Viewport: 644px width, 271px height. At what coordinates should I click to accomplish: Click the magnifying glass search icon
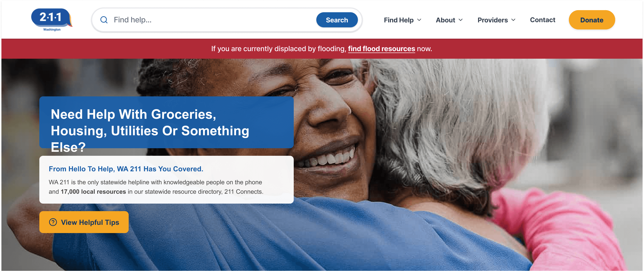tap(104, 20)
